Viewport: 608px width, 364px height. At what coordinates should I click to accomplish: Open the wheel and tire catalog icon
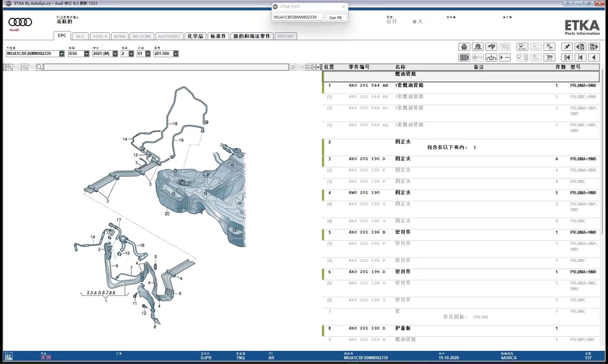click(477, 47)
